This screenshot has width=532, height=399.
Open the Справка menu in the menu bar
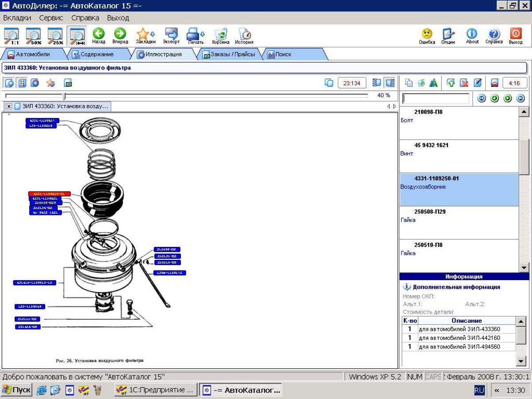(85, 18)
